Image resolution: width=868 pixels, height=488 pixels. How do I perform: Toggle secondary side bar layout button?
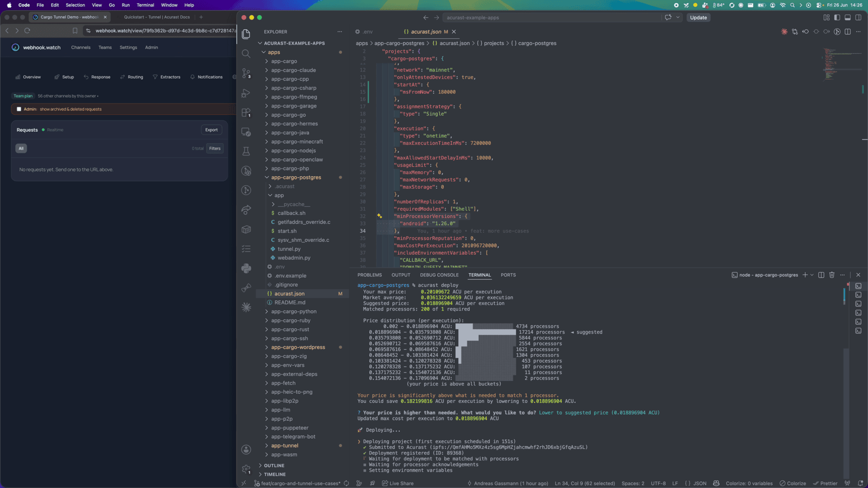tap(858, 17)
